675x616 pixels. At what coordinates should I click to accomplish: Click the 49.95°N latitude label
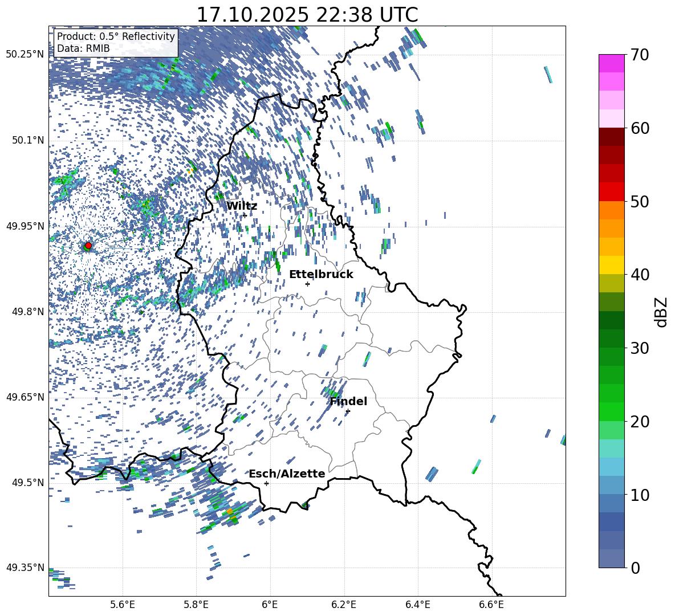[x=25, y=226]
